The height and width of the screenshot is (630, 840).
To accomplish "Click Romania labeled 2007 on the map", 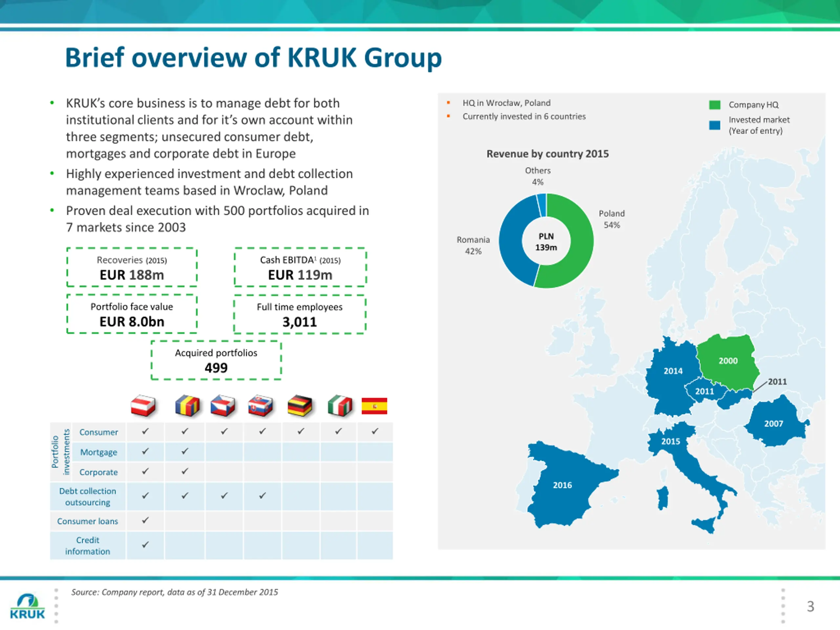I will [x=775, y=422].
